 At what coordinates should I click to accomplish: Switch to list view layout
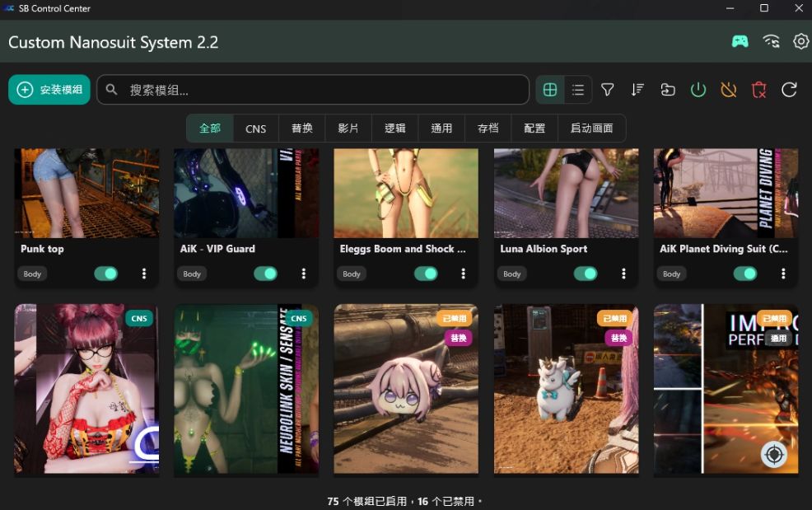(x=578, y=90)
